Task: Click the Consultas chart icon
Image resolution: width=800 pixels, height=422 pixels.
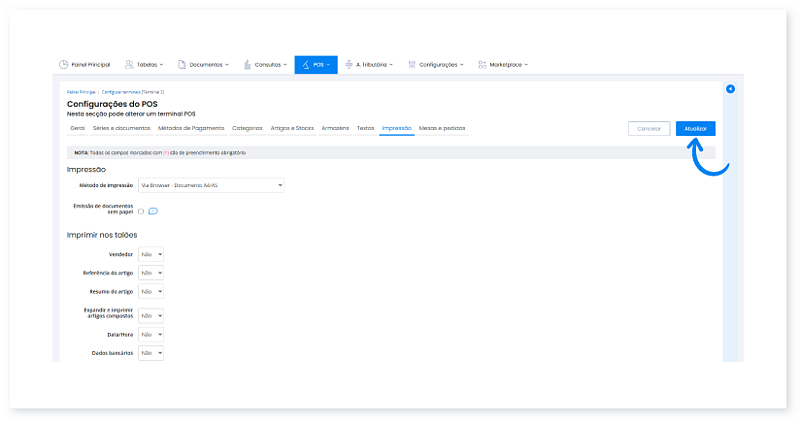Action: (x=246, y=64)
